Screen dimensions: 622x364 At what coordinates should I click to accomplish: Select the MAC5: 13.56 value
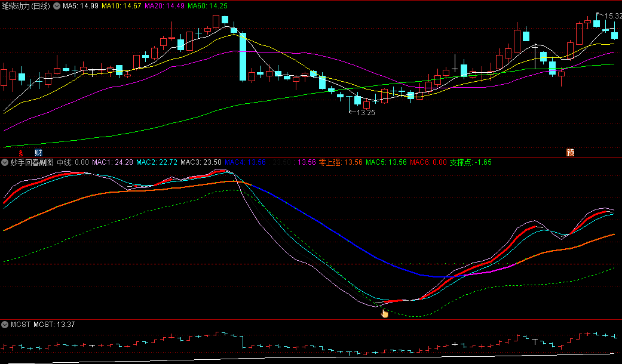pos(387,162)
